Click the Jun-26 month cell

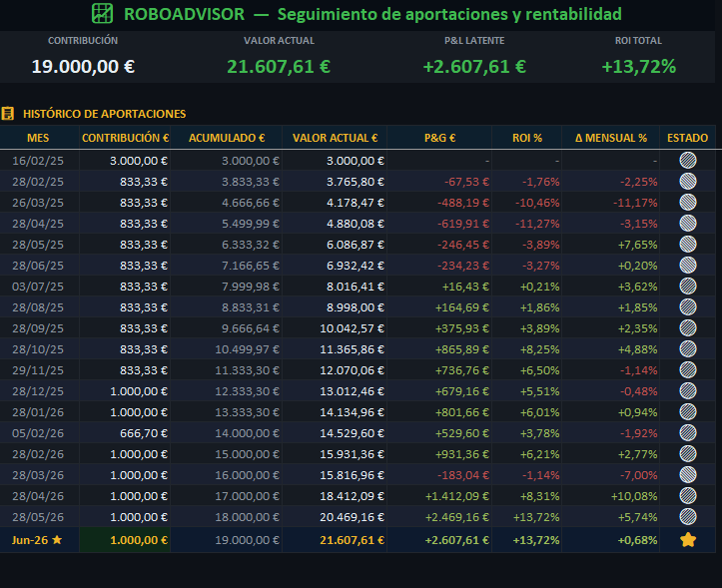pos(38,540)
